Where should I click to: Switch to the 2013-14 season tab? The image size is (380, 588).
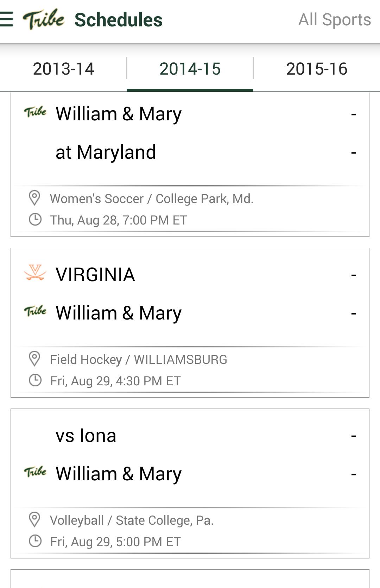(x=63, y=69)
